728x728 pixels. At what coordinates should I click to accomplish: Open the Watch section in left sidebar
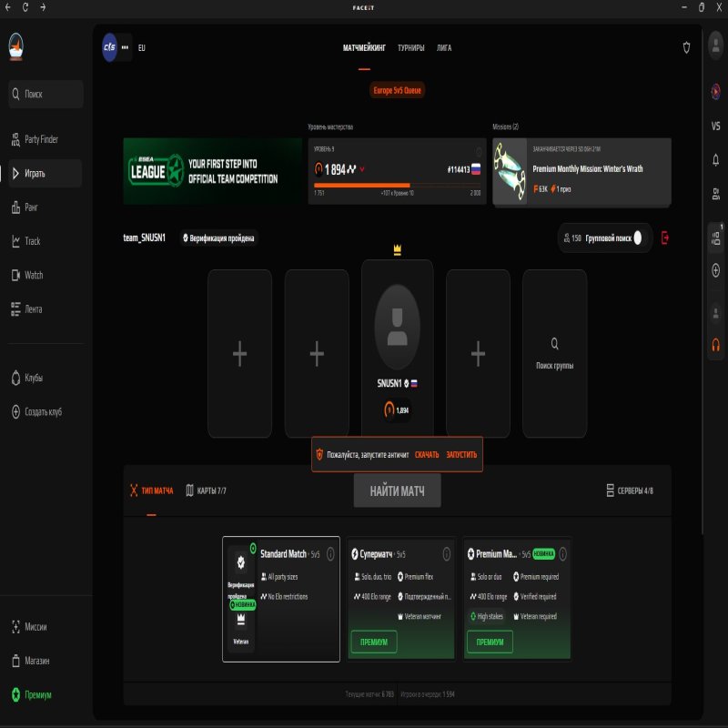coord(33,275)
